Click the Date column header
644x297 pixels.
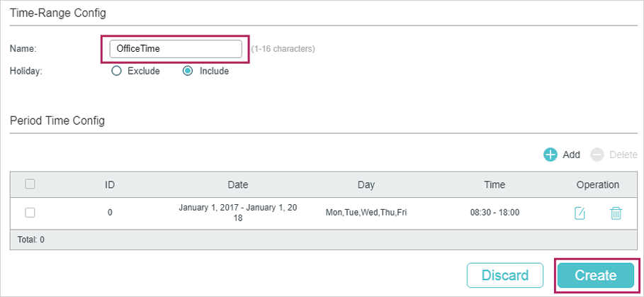238,185
